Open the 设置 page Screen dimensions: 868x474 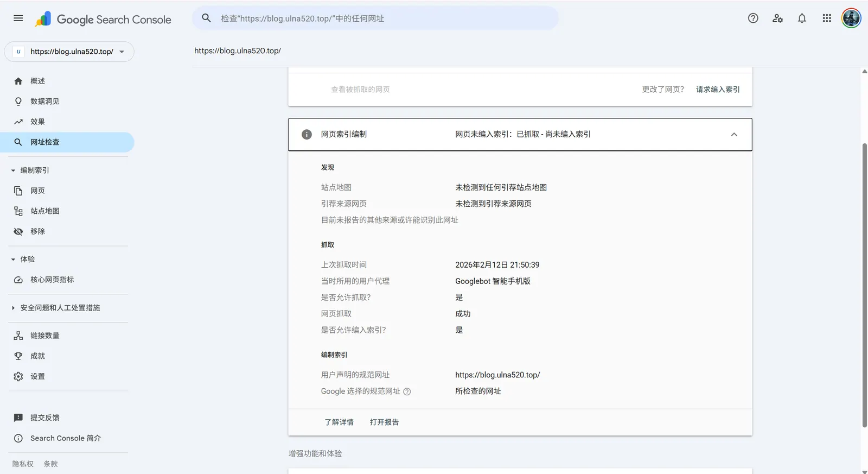click(x=37, y=376)
